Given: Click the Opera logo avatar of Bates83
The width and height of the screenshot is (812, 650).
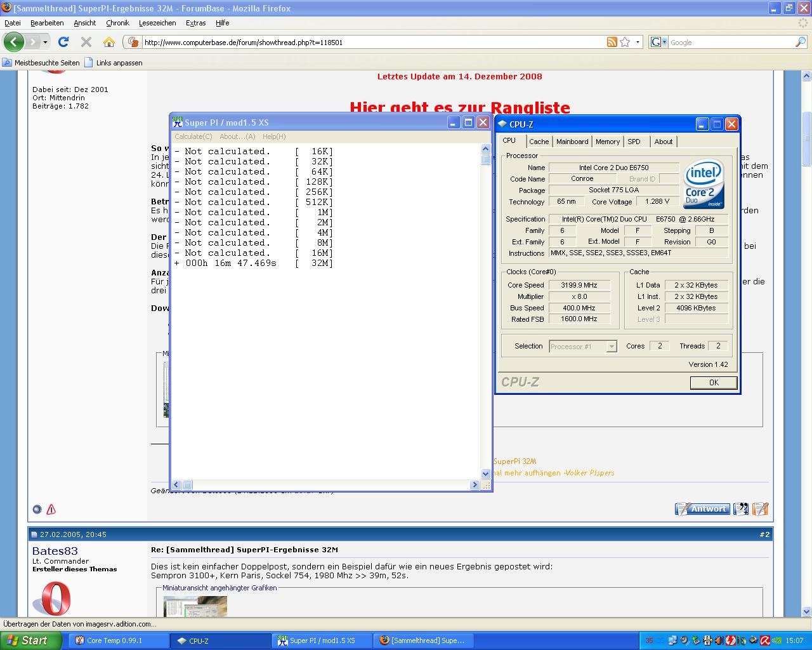Looking at the screenshot, I should pos(51,599).
